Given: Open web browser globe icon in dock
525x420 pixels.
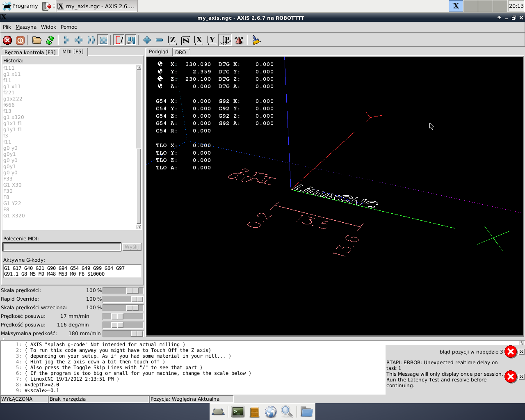Looking at the screenshot, I should [x=271, y=411].
